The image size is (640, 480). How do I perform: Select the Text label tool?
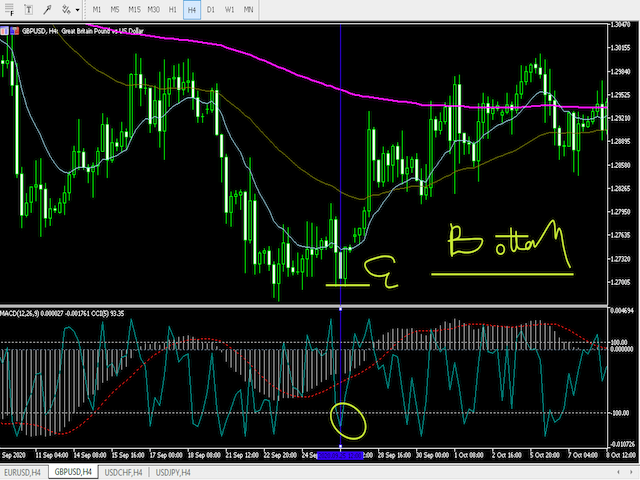click(28, 9)
